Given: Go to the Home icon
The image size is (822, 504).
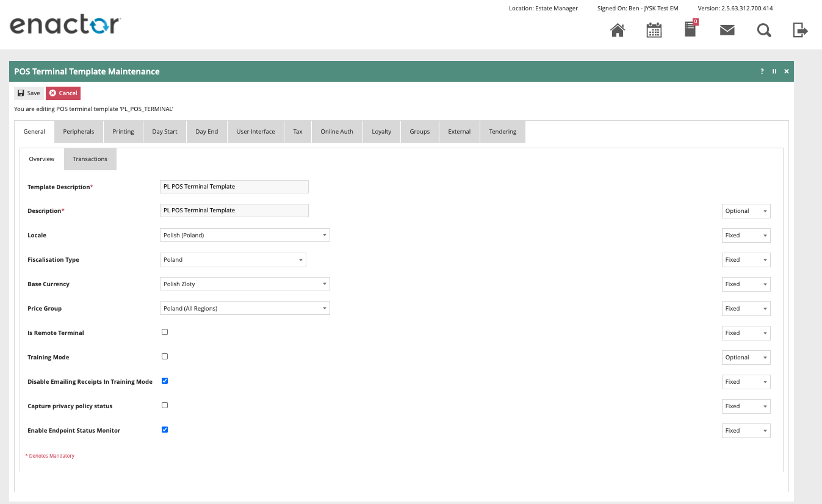Looking at the screenshot, I should pos(618,30).
